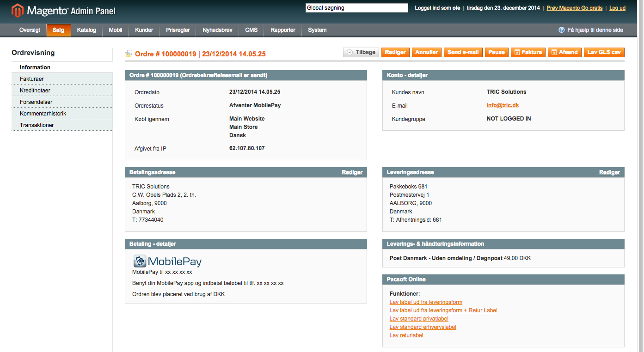Edit the Leveringsadresse via Rediger link
Viewport: 644px width, 352px height.
click(x=609, y=172)
